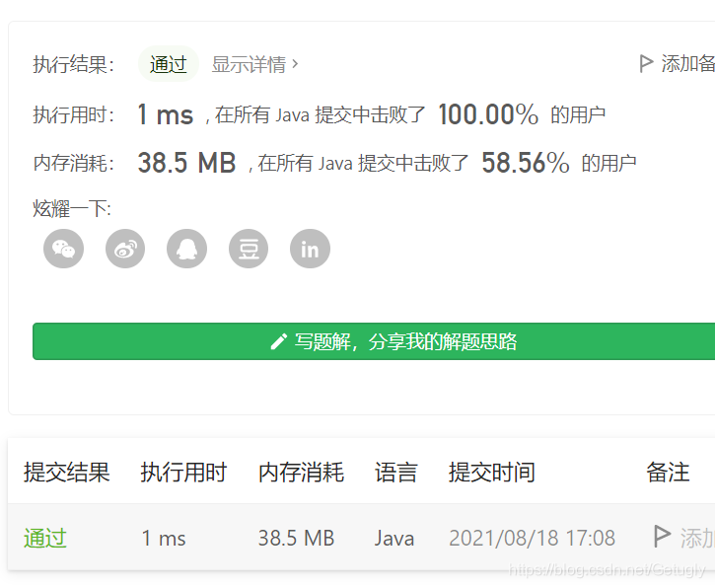Click the 提交时间 column header

(x=491, y=472)
